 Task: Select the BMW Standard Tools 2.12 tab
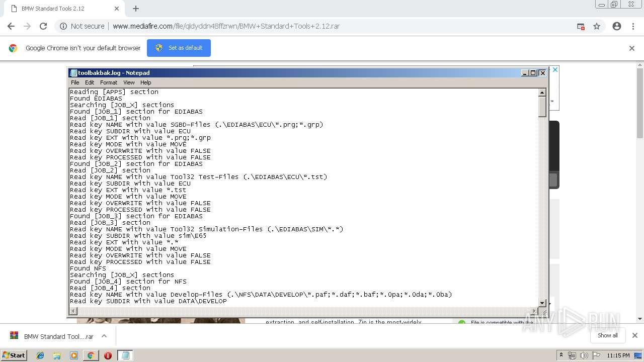(64, 9)
